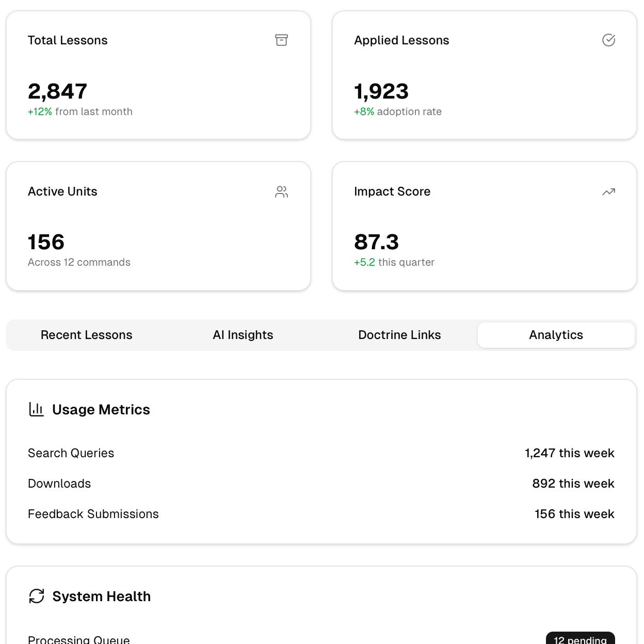Click the Total Lessons count 2,847
The height and width of the screenshot is (644, 644).
[x=57, y=91]
